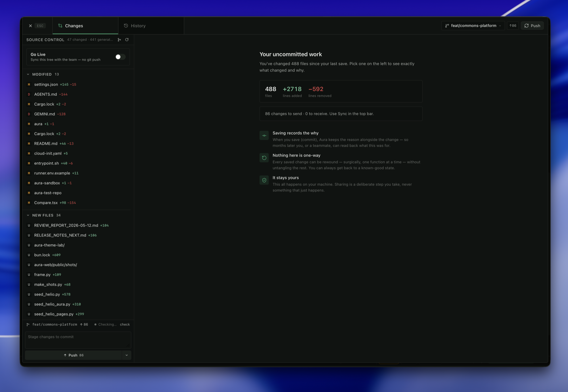Click the 488 files stat
The height and width of the screenshot is (392, 568).
(271, 91)
